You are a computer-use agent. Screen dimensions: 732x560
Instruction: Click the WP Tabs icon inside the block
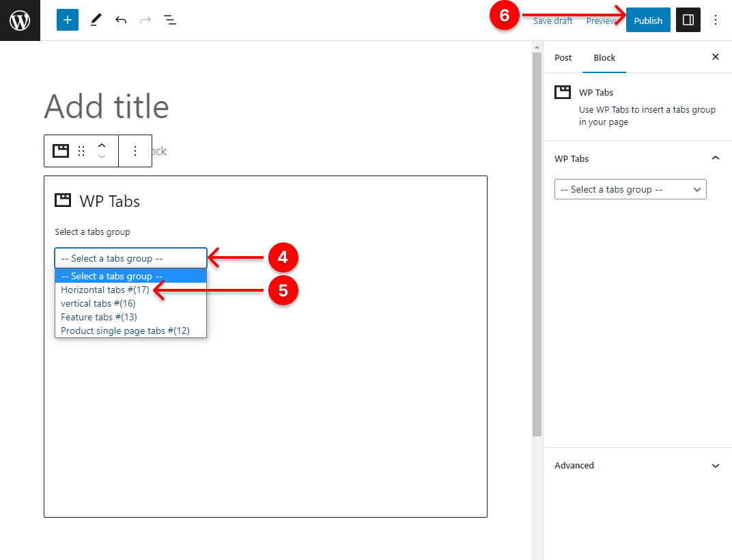[x=63, y=200]
